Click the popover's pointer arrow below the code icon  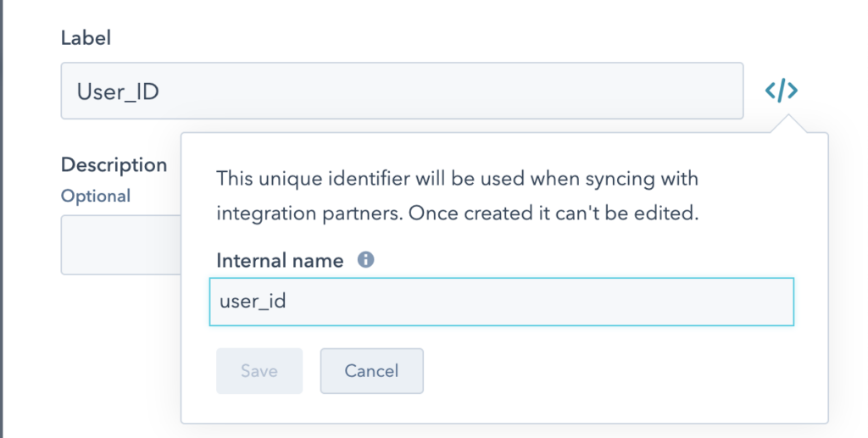pyautogui.click(x=788, y=124)
